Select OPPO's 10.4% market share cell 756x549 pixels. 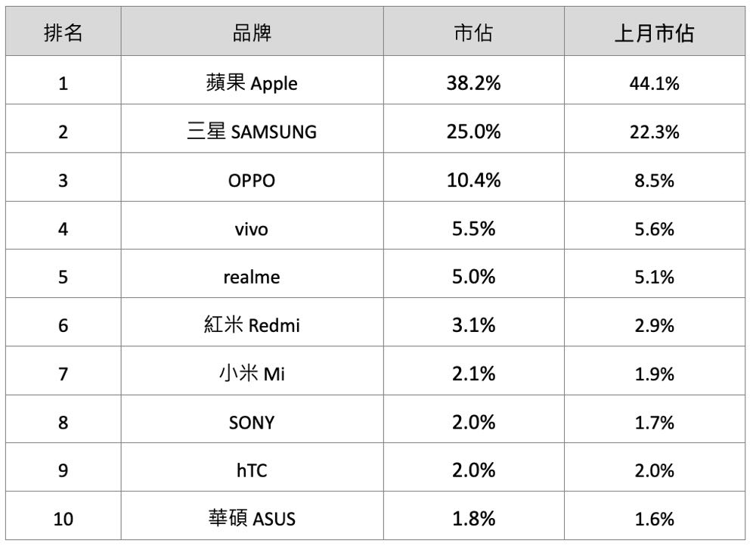[473, 180]
